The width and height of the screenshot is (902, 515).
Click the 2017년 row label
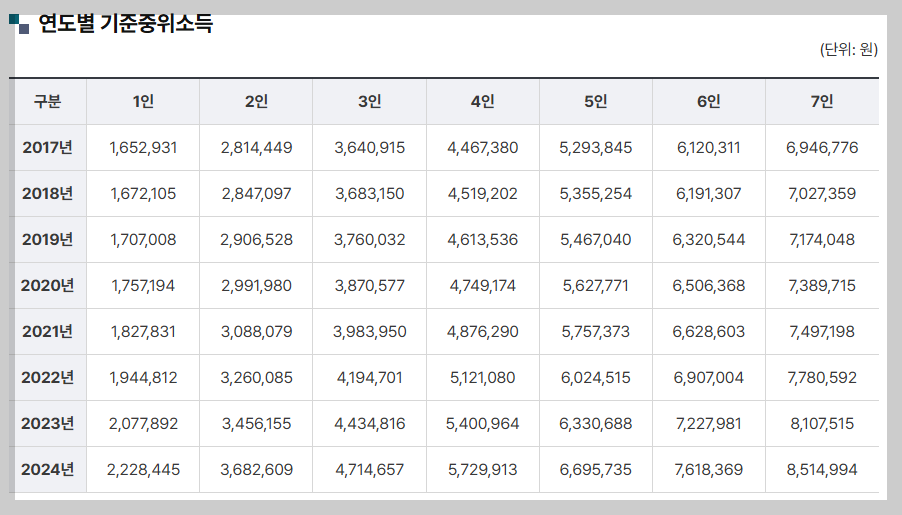tap(47, 147)
